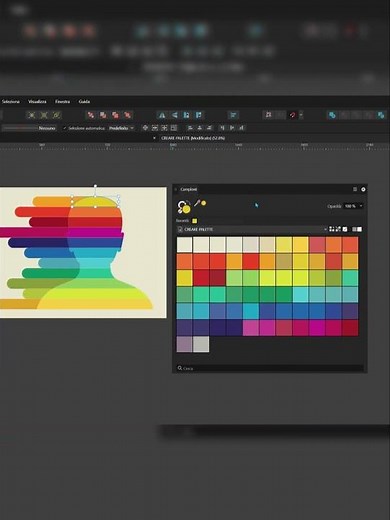
Task: Click first transform-option icon after Predefinito
Action: pos(145,128)
